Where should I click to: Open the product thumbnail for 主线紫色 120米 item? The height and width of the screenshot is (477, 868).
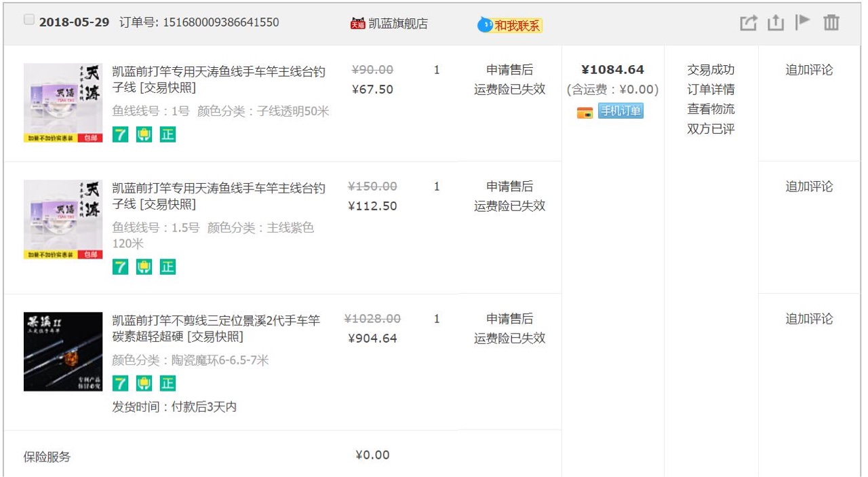click(63, 220)
